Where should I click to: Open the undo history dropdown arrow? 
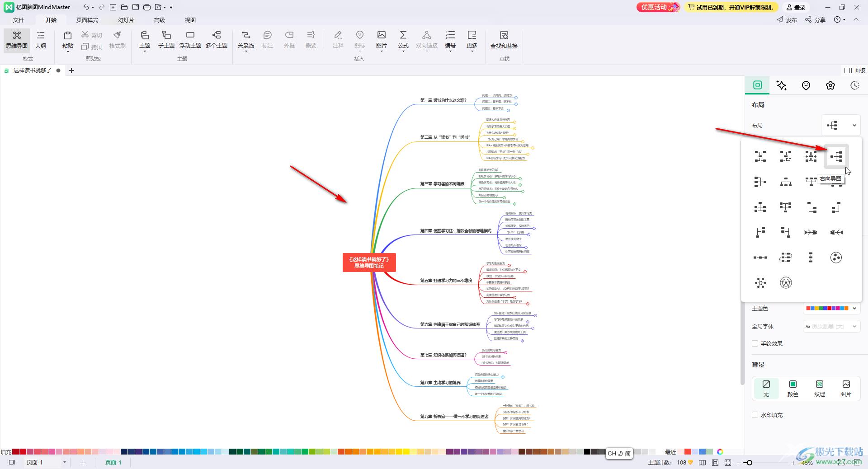tap(93, 7)
